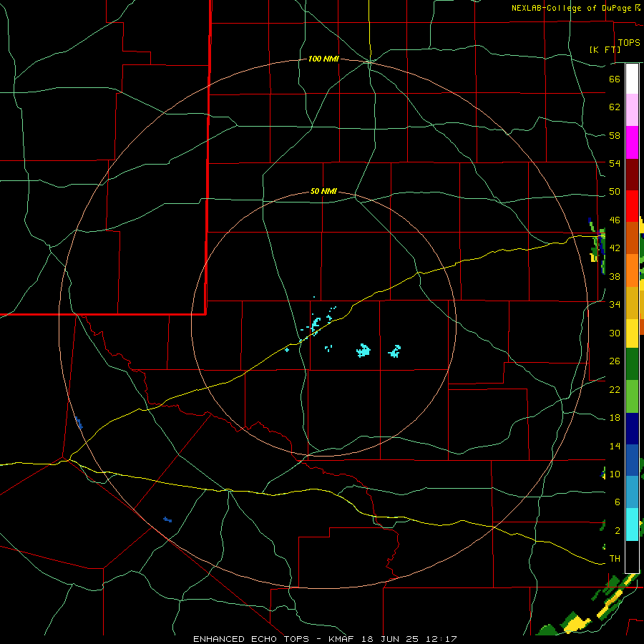644x644 pixels.
Task: Click the legend value 34
Action: [615, 305]
